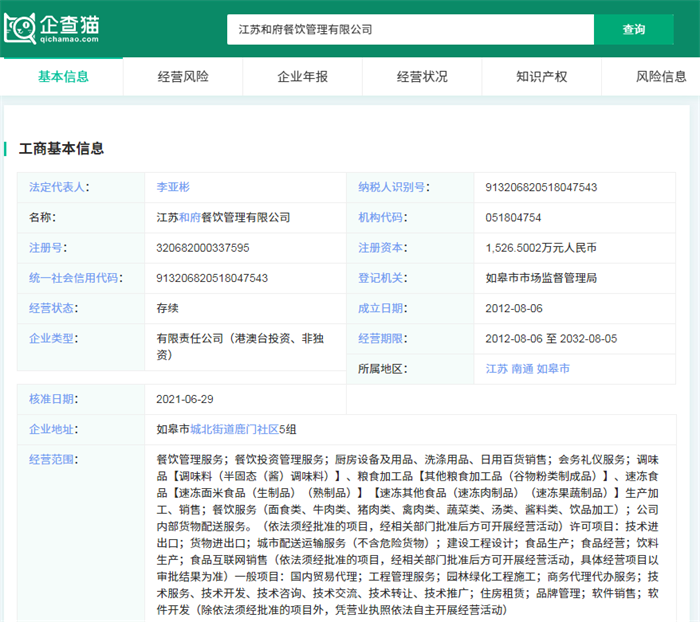Image resolution: width=700 pixels, height=622 pixels.
Task: Click the registration number 320682000337595
Action: [x=203, y=247]
